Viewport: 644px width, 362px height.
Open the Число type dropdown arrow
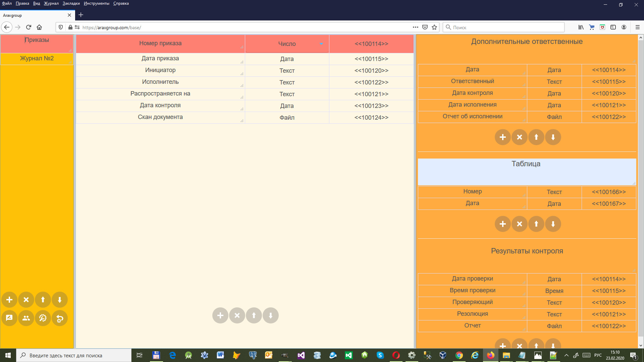[x=321, y=44]
